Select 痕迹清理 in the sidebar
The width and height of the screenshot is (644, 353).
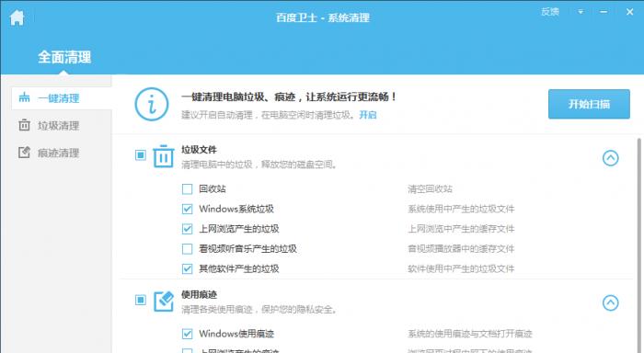(x=58, y=153)
